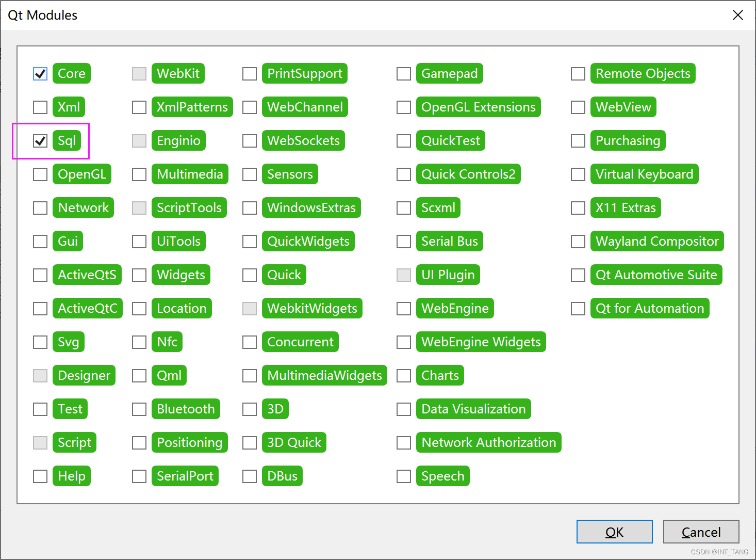Cancel the Qt Modules dialog
The width and height of the screenshot is (756, 560).
coord(701,532)
